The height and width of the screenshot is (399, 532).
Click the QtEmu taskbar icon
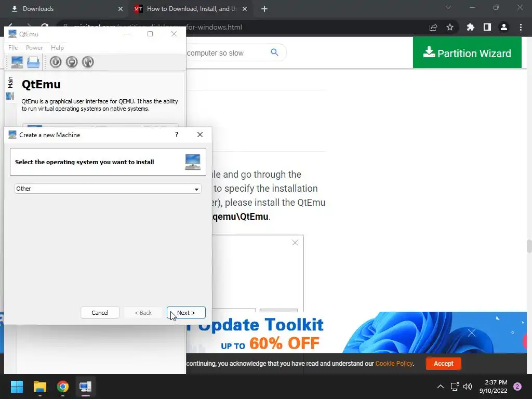(x=86, y=387)
